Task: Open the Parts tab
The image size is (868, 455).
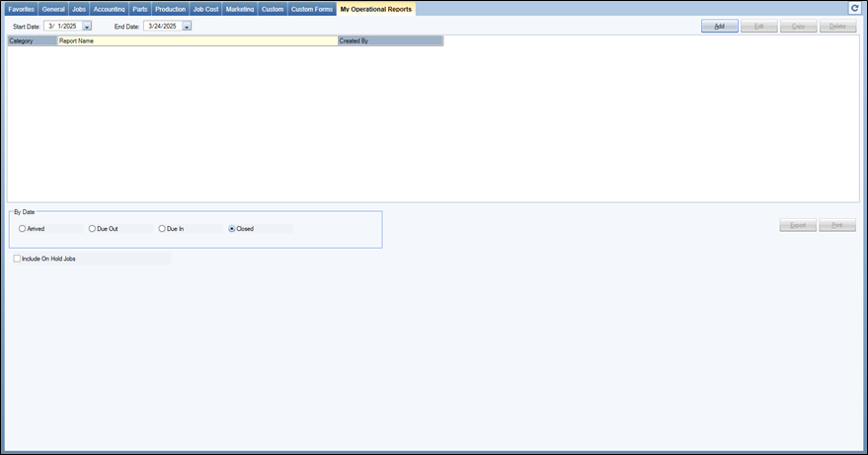Action: (x=140, y=9)
